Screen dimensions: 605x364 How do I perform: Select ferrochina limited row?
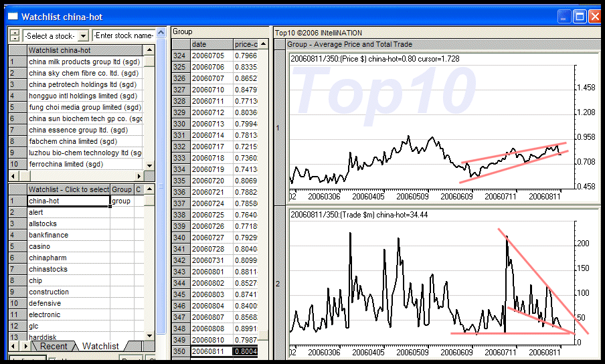click(84, 164)
